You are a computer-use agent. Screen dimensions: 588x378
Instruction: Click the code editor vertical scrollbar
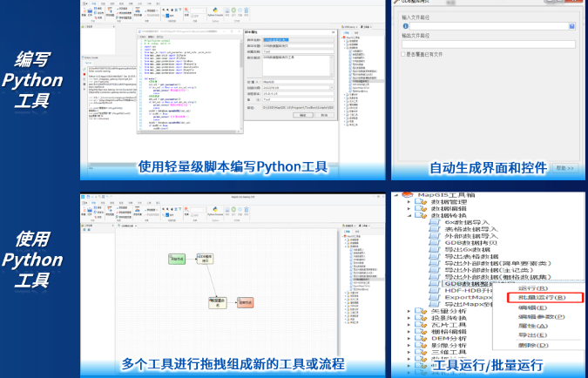pos(240,84)
